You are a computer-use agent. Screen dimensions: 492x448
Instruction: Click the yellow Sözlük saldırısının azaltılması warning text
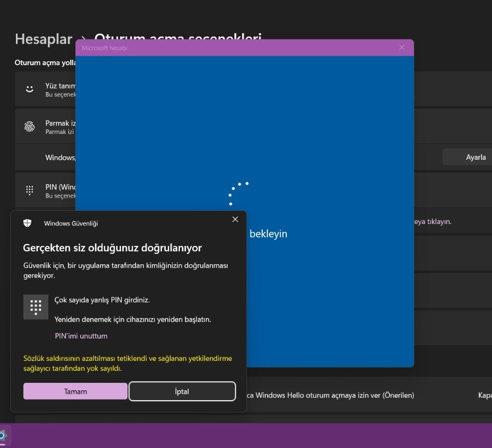click(127, 363)
